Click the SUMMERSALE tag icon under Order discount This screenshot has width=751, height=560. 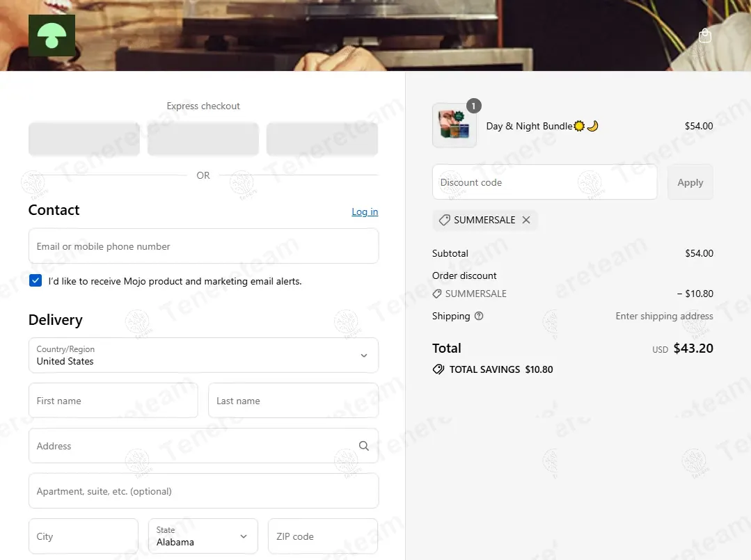[x=437, y=294]
